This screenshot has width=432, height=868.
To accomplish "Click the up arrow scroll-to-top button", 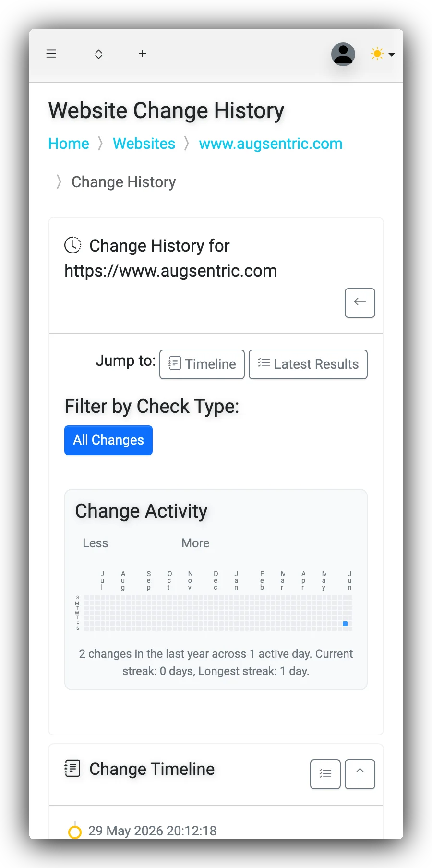I will pos(360,774).
